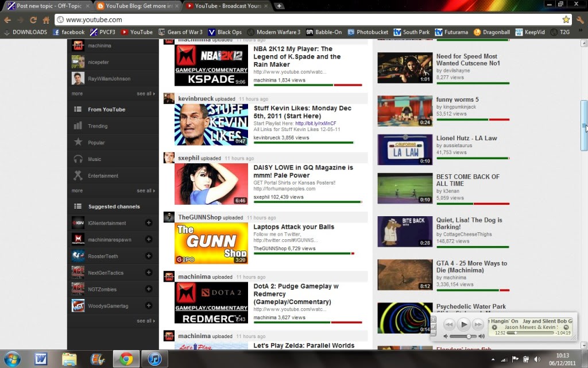
Task: Go to previous track in iTunes mini player
Action: [449, 324]
